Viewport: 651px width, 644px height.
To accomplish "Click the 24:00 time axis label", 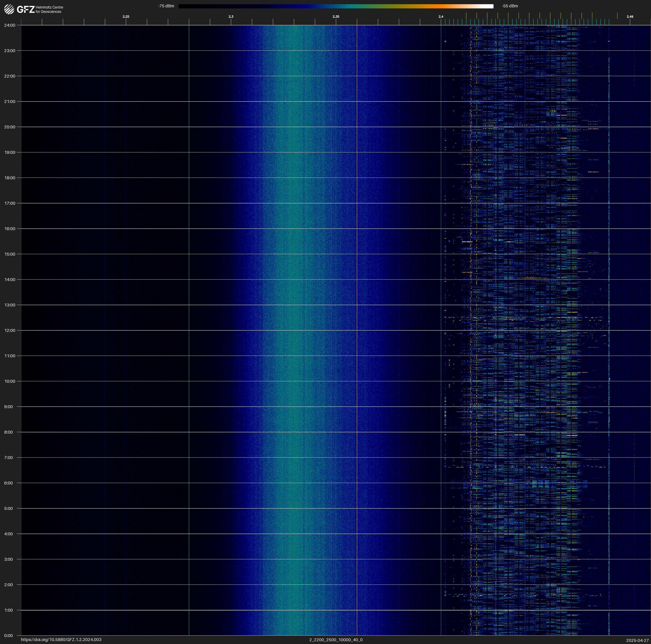I will pos(10,25).
